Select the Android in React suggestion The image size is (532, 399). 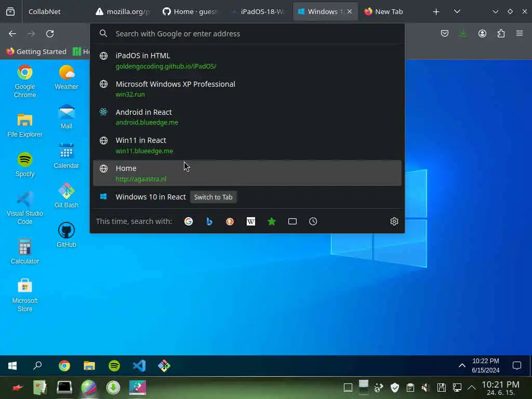tap(247, 117)
